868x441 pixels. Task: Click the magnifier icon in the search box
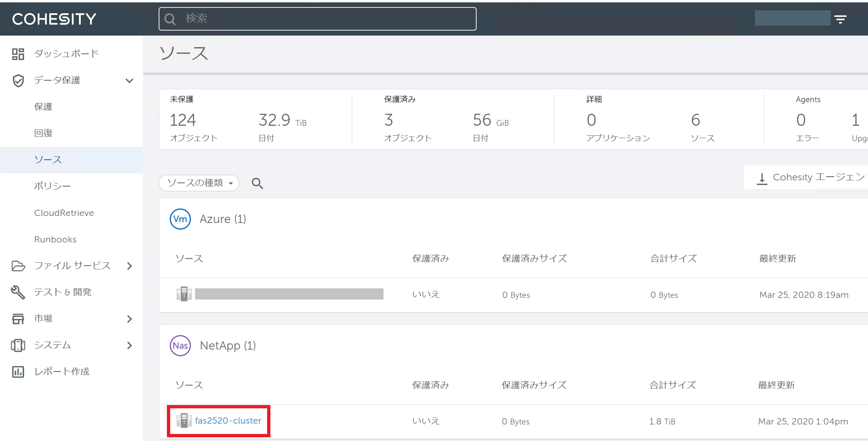170,19
